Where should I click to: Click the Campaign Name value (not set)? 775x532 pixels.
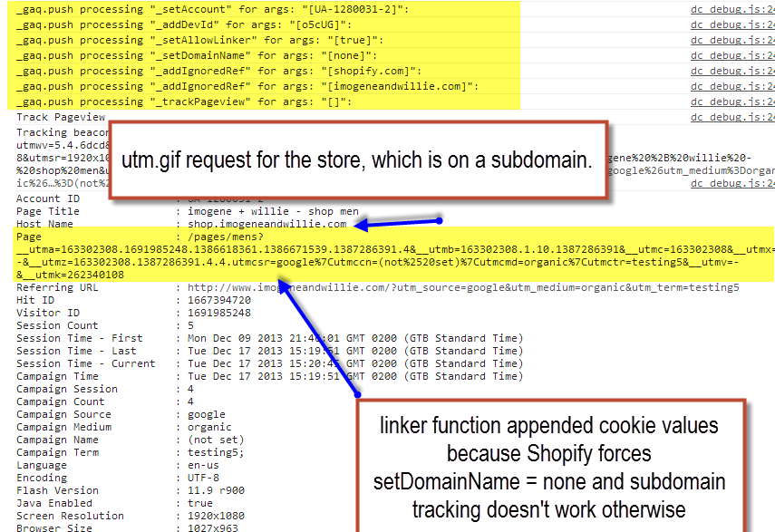point(216,440)
